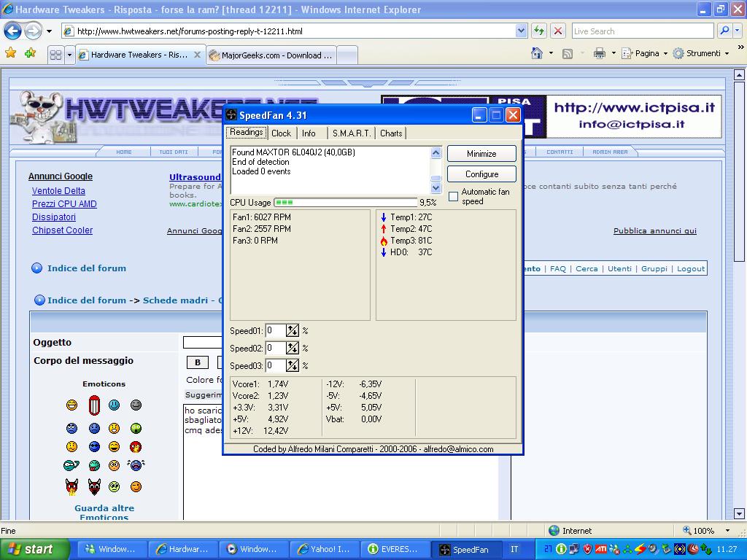The image size is (747, 560).
Task: Adjust the Speed01 spinner arrows
Action: pos(292,330)
